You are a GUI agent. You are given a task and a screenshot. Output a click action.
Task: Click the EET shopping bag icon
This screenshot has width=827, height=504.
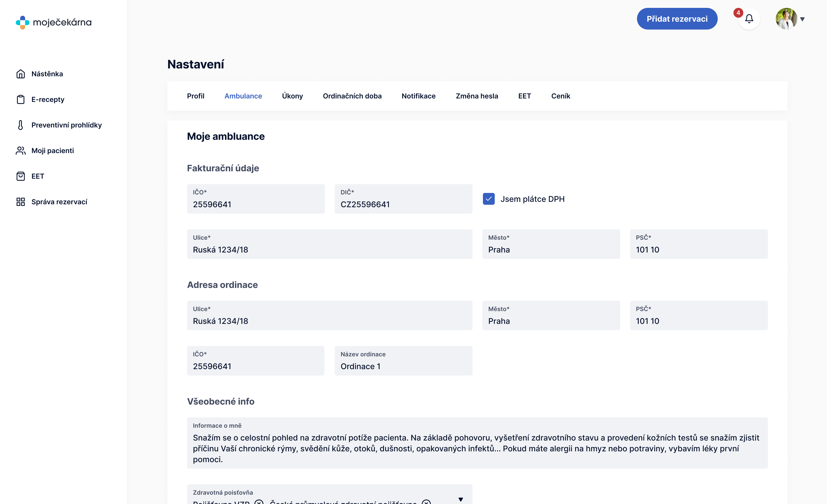pyautogui.click(x=20, y=176)
